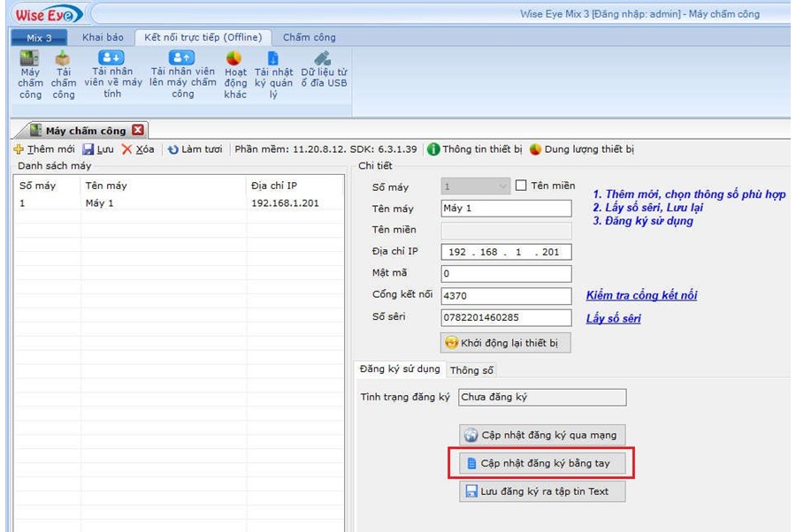Screen dimensions: 796x532
Task: Select the Máy 1 row in device list
Action: 179,203
